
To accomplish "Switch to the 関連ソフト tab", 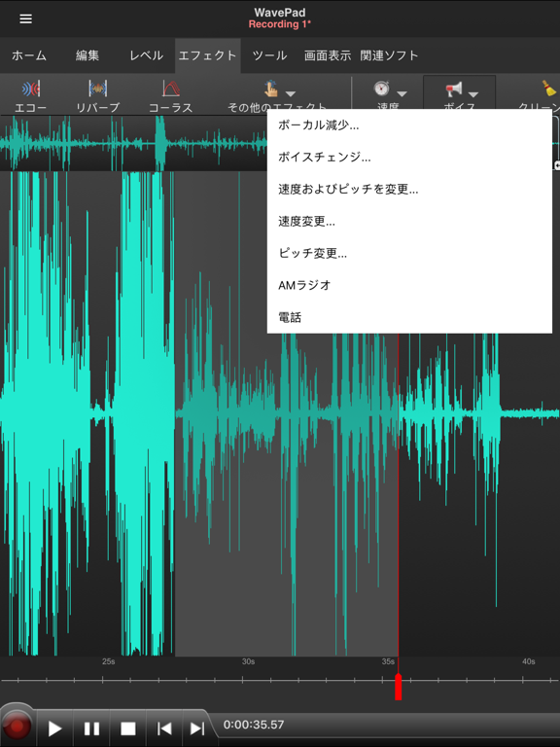I will point(389,55).
